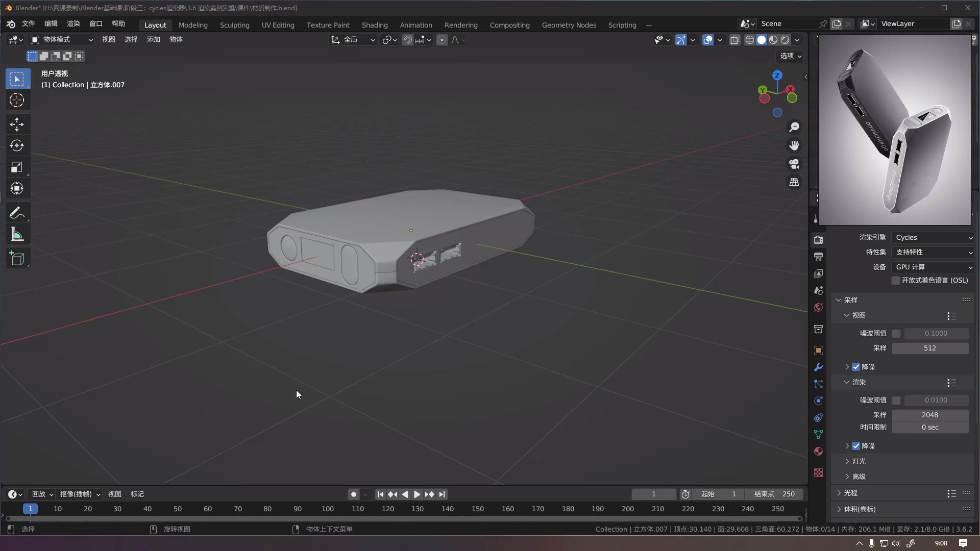Viewport: 980px width, 551px height.
Task: Select the Rotate tool
Action: pos(17,145)
